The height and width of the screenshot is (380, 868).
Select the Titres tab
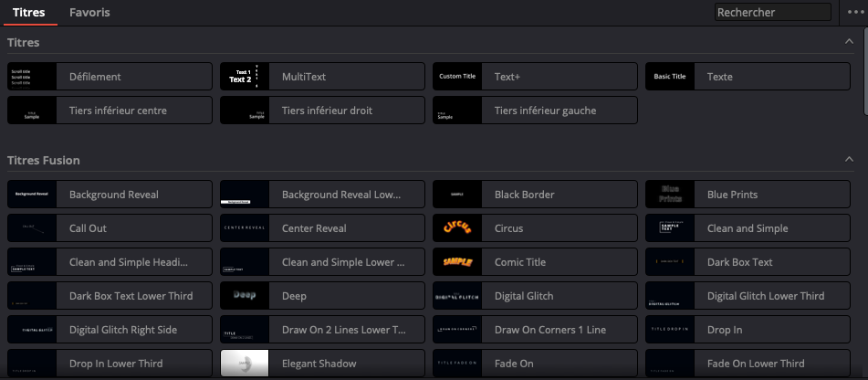(x=29, y=13)
